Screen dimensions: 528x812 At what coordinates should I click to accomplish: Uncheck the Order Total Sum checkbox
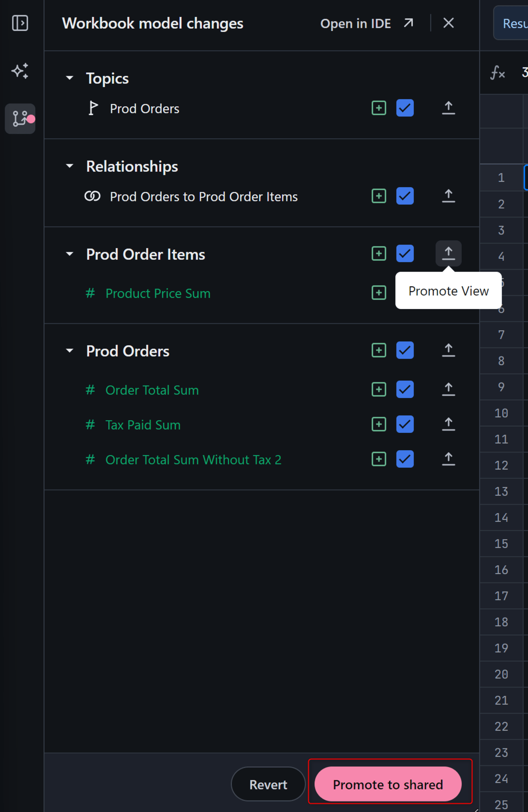405,389
